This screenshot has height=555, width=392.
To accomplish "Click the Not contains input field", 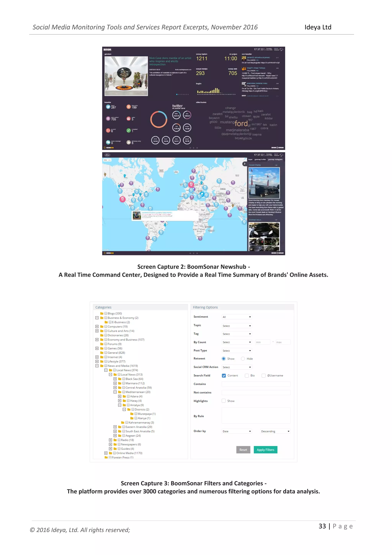I will click(x=256, y=392).
